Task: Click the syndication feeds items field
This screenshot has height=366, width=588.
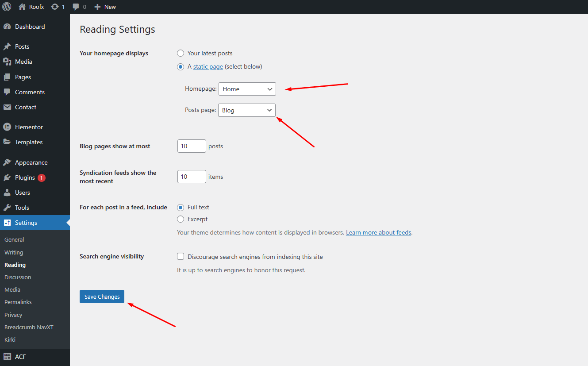Action: click(192, 177)
